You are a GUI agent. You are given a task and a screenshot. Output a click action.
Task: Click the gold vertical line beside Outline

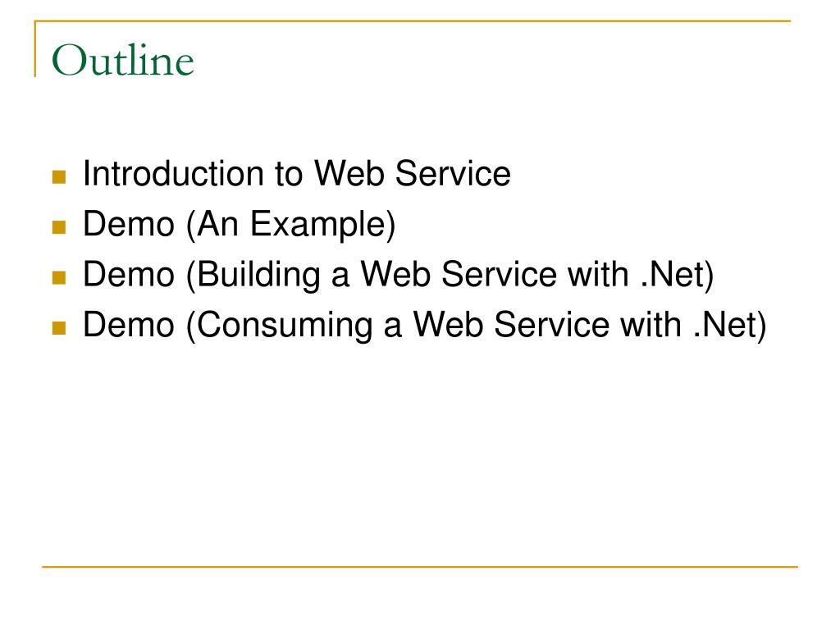coord(35,49)
